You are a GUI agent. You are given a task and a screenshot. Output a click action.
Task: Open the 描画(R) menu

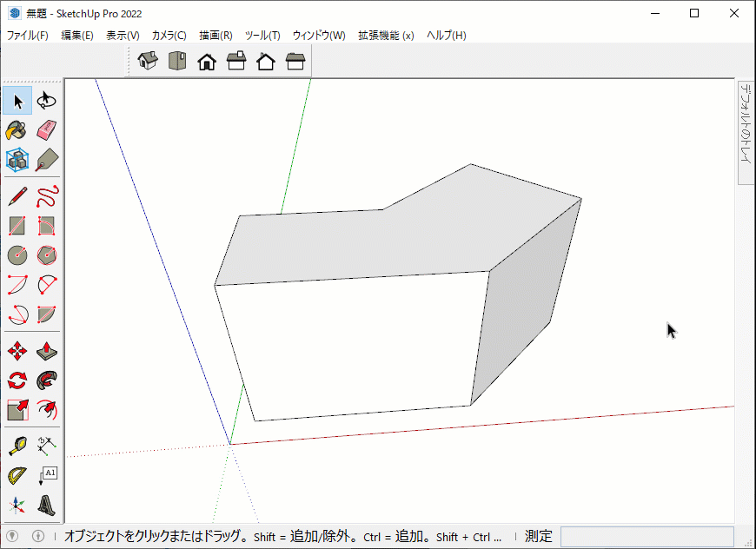click(x=216, y=36)
